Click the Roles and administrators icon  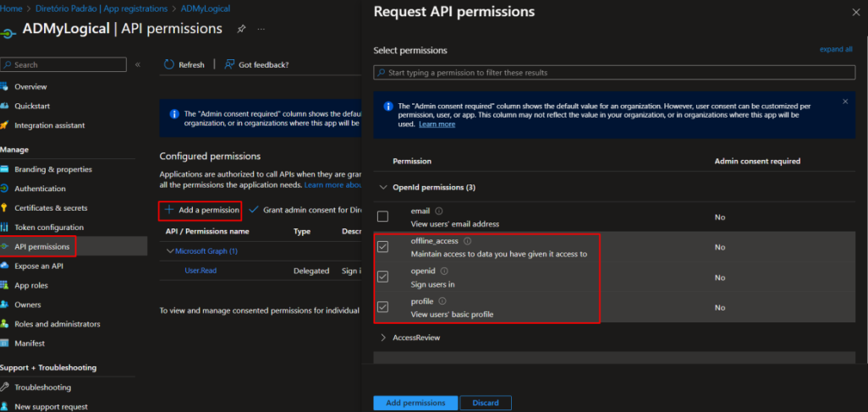pos(4,324)
